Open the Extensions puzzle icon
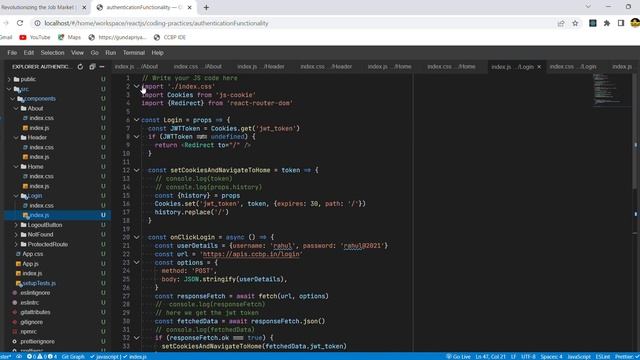 [x=607, y=23]
